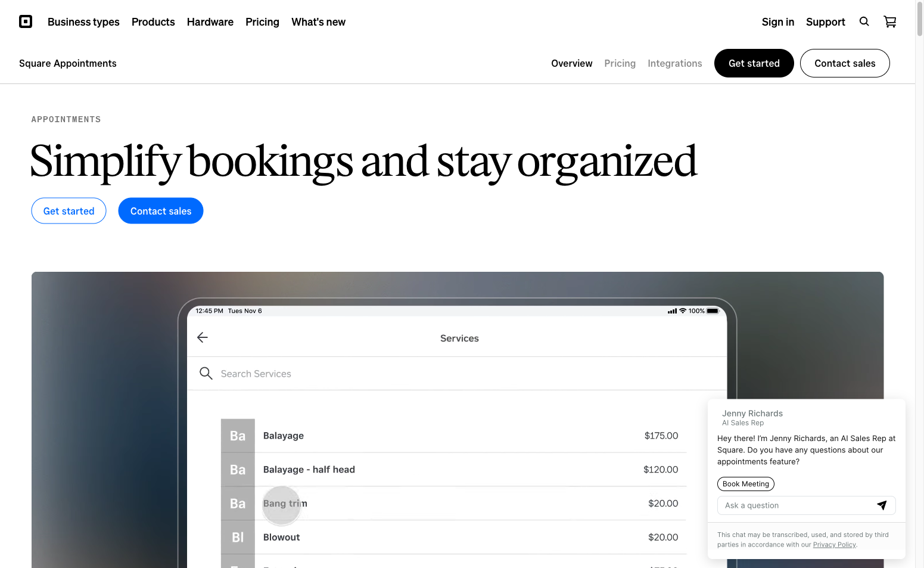Open the search magnifier icon in header

point(864,21)
